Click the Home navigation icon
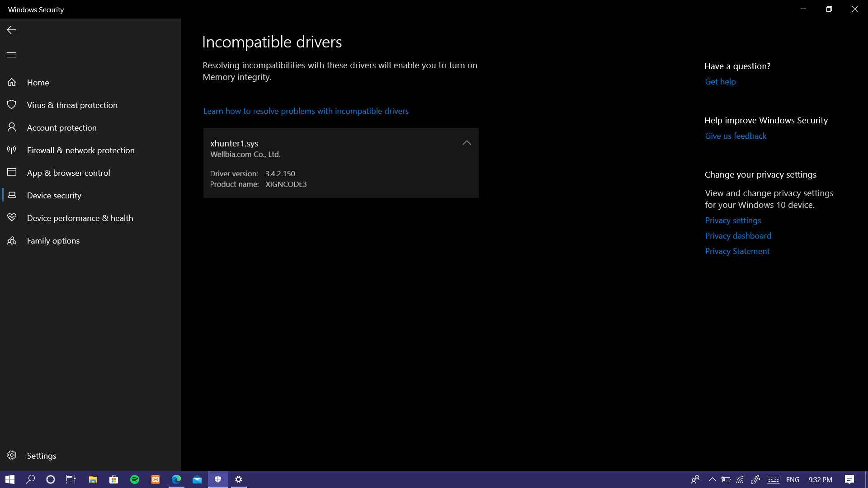 tap(11, 82)
